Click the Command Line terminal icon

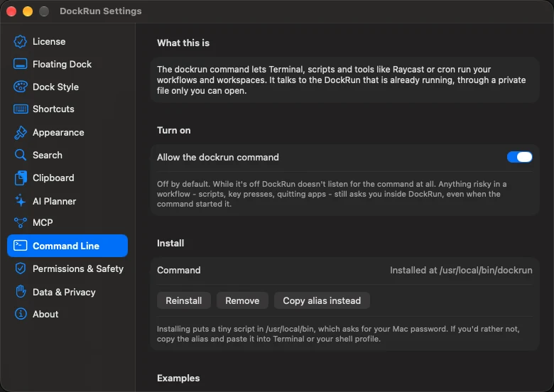pyautogui.click(x=20, y=246)
